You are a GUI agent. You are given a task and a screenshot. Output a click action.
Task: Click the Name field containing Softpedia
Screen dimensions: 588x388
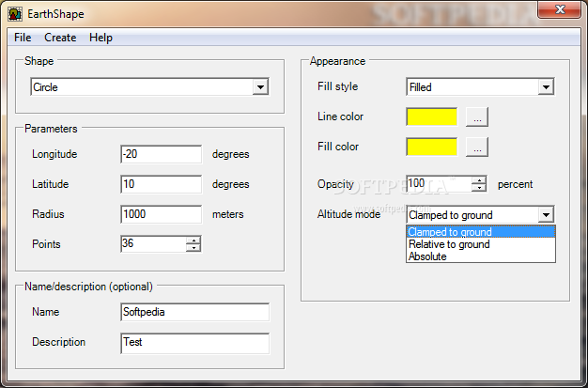coord(195,312)
